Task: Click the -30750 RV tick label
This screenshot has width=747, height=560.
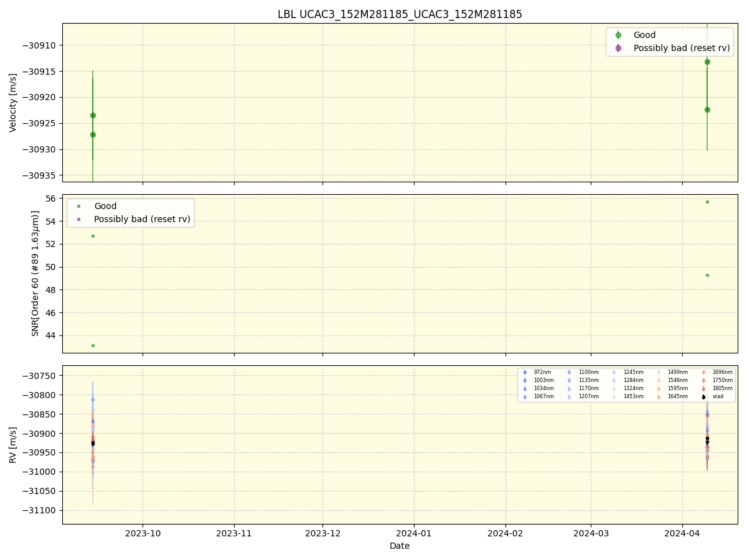Action: click(x=40, y=376)
